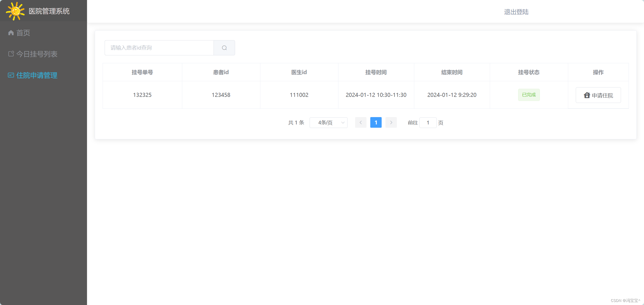Click the card icon beside 住院申请管理
644x305 pixels.
11,75
